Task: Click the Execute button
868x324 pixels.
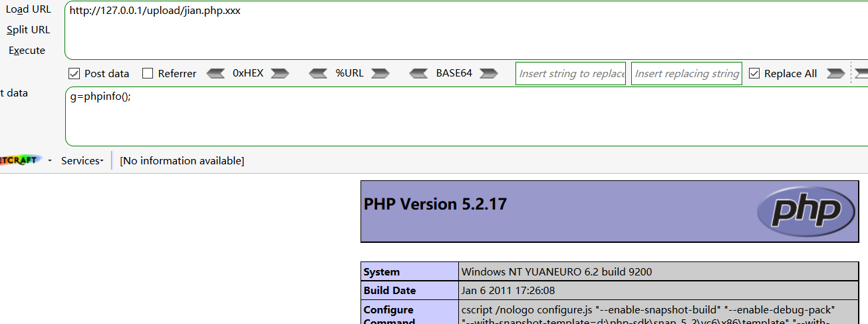Action: coord(27,51)
